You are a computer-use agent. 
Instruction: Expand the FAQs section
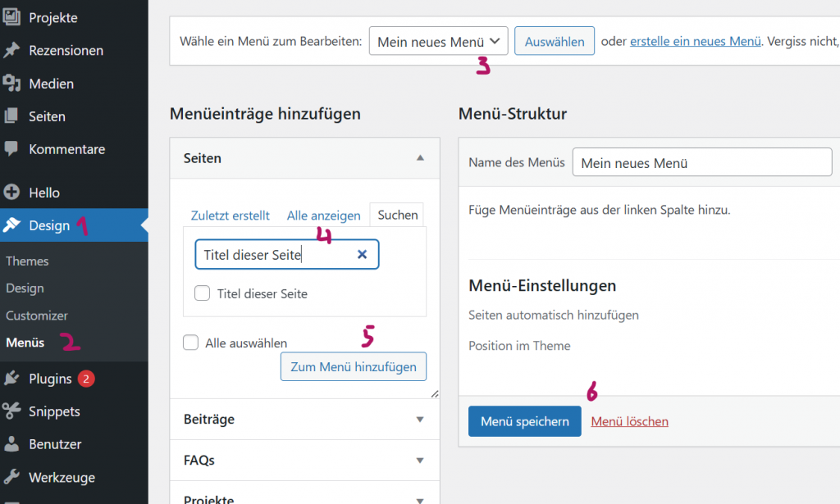tap(420, 460)
